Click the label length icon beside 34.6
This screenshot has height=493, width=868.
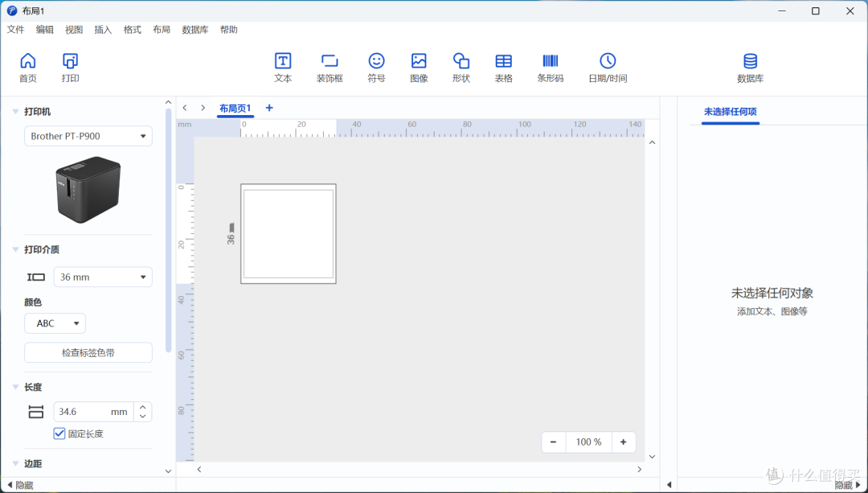[36, 412]
